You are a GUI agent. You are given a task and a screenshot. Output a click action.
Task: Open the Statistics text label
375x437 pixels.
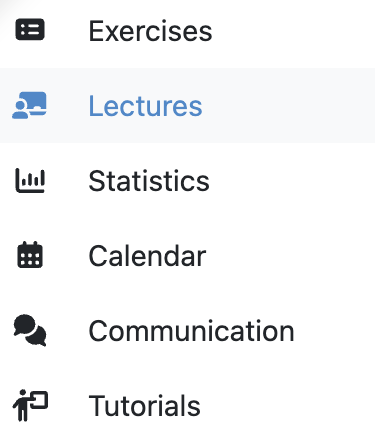pos(149,181)
